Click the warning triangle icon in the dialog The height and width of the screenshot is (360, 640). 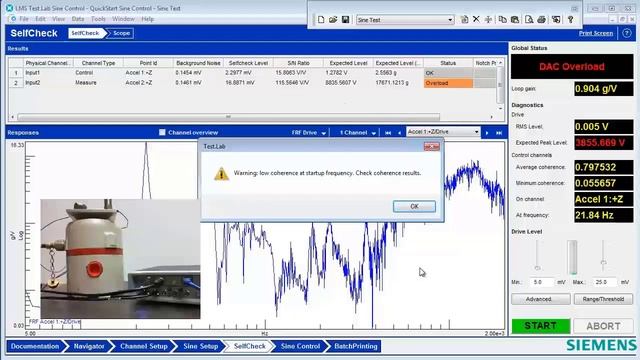[221, 173]
